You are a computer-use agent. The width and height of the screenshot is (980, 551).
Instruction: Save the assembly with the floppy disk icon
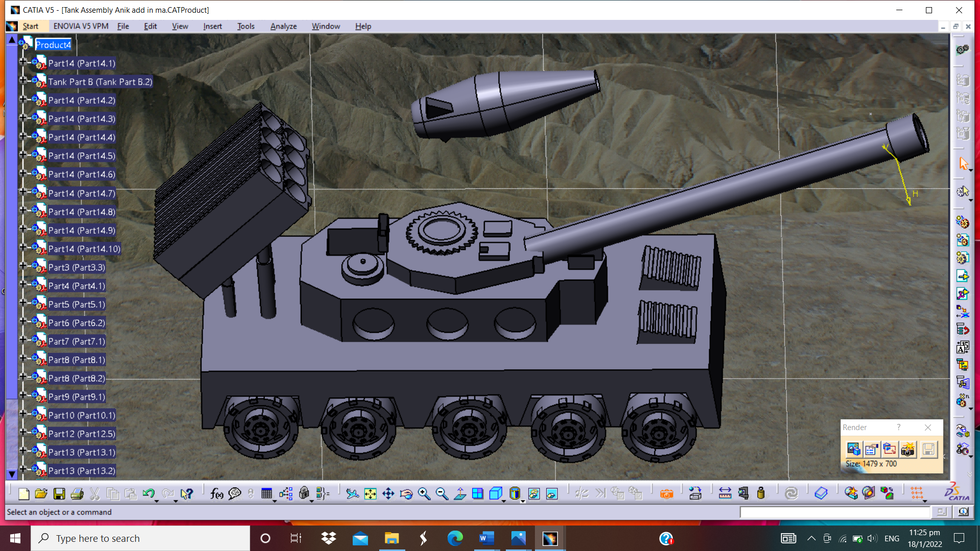click(59, 494)
